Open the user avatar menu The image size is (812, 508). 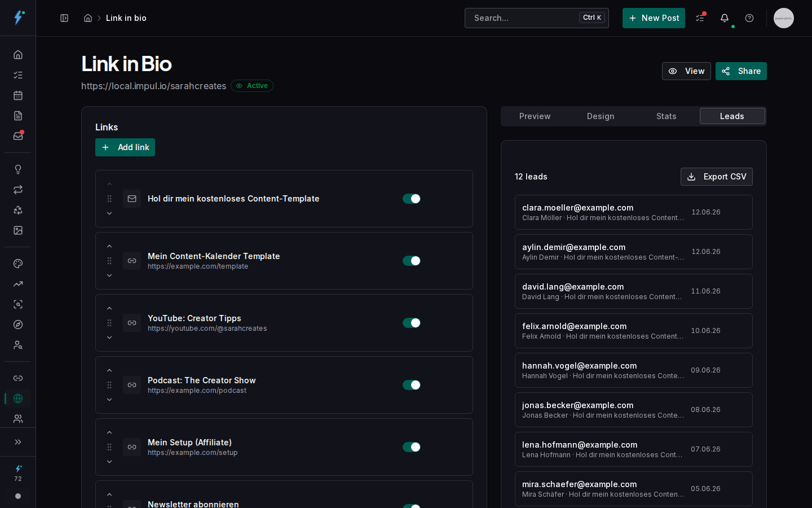pyautogui.click(x=784, y=18)
